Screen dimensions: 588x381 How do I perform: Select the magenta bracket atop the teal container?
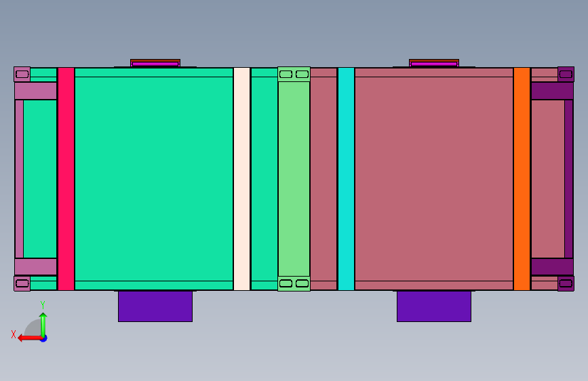155,63
